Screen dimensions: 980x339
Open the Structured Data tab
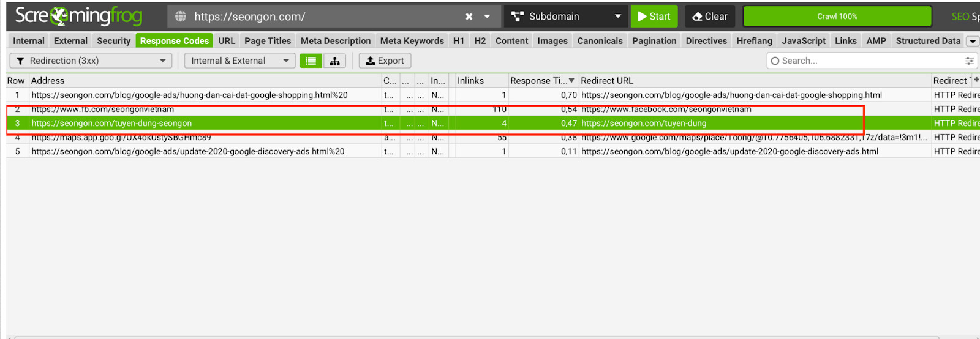[x=928, y=41]
